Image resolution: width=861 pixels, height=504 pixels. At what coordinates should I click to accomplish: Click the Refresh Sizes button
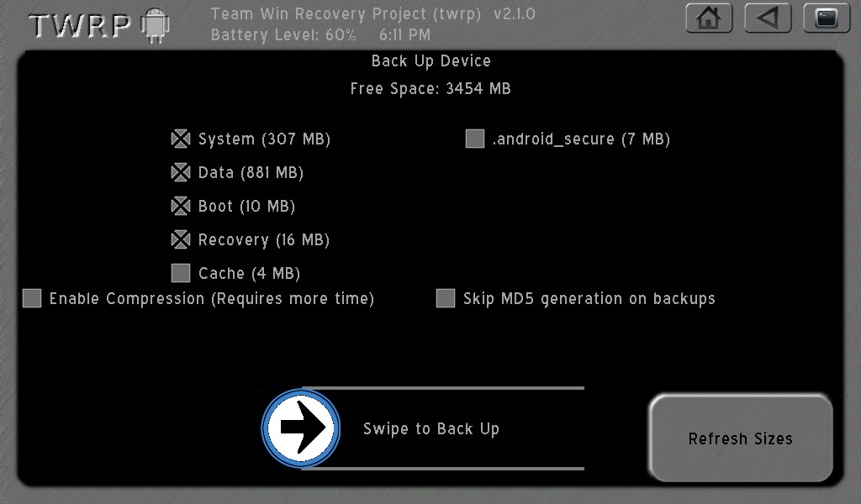(x=741, y=438)
